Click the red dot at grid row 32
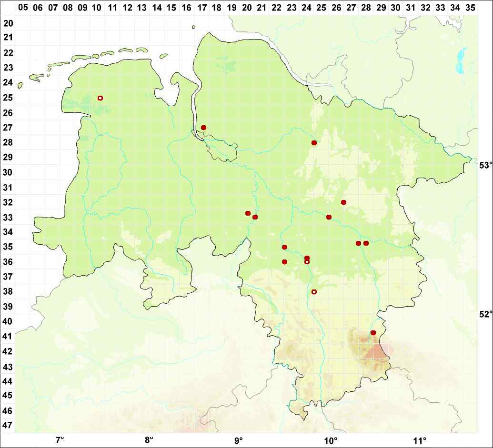This screenshot has height=448, width=493. click(x=343, y=202)
